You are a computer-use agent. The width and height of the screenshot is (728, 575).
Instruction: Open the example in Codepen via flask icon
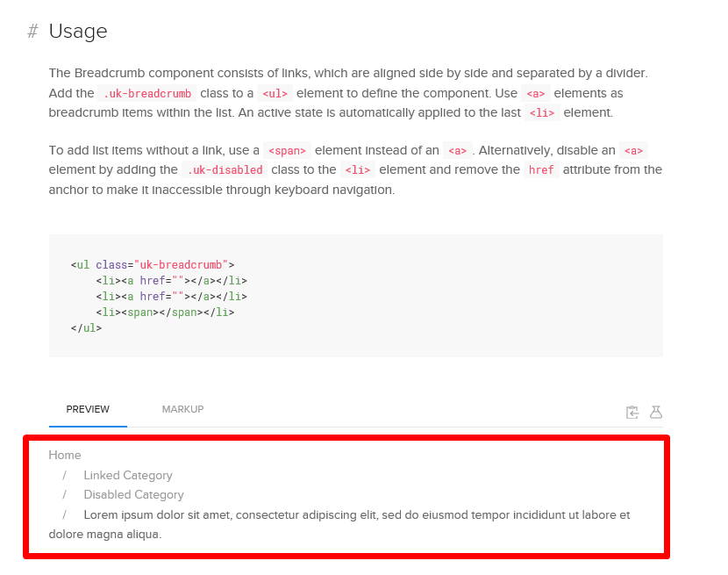point(656,412)
